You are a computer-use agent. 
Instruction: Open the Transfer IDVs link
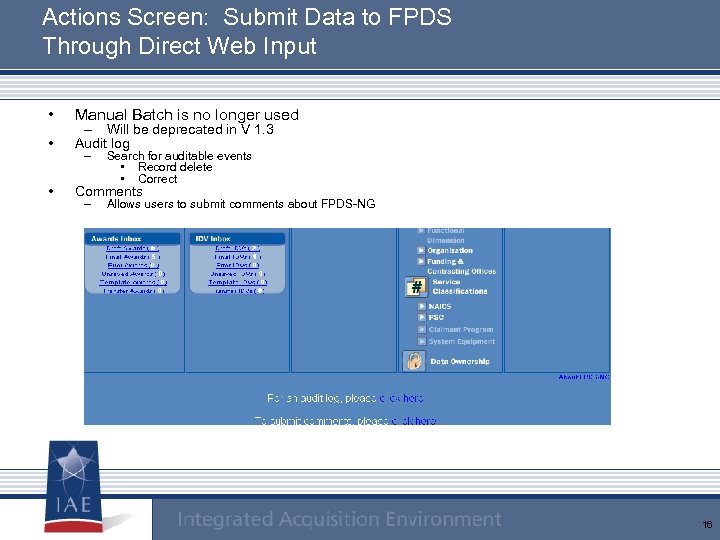tap(239, 291)
